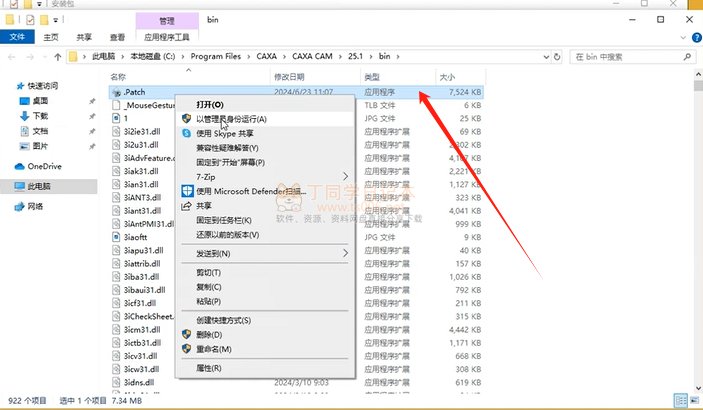Viewport: 703px width, 410px height.
Task: Choose 使用 Skype 共享
Action: tap(225, 134)
